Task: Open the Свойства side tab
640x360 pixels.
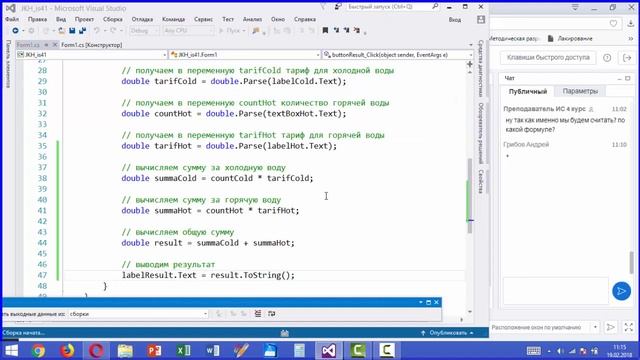Action: pos(481,181)
